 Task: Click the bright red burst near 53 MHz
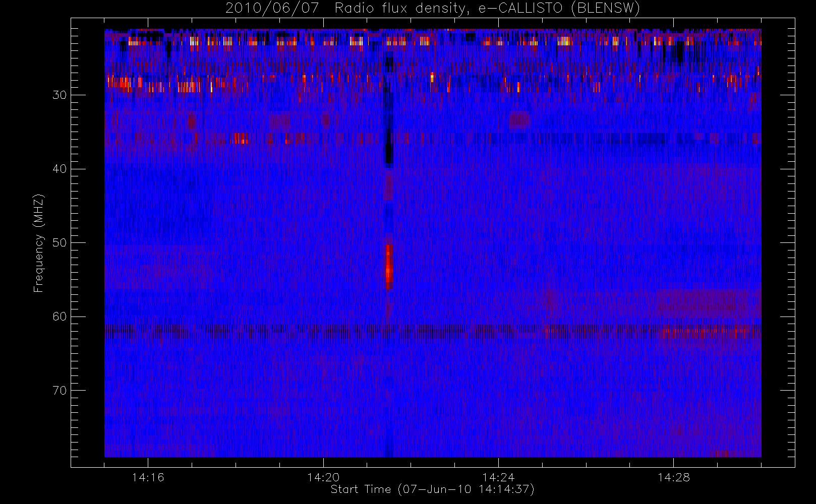pyautogui.click(x=389, y=268)
